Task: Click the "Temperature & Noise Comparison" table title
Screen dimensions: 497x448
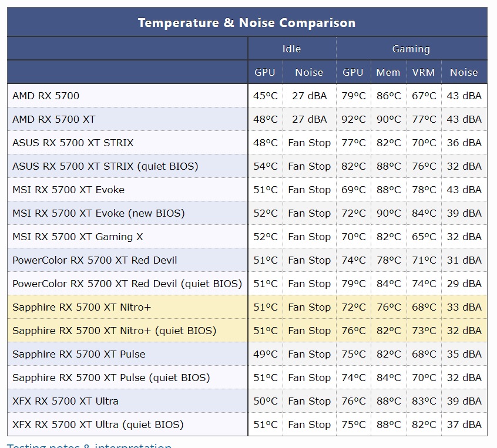Action: coord(247,23)
